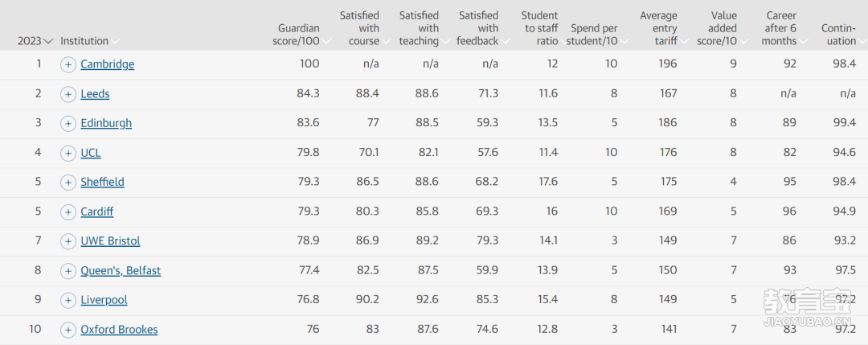Image resolution: width=868 pixels, height=345 pixels.
Task: Sort by the 2023 ranking column
Action: (x=35, y=41)
